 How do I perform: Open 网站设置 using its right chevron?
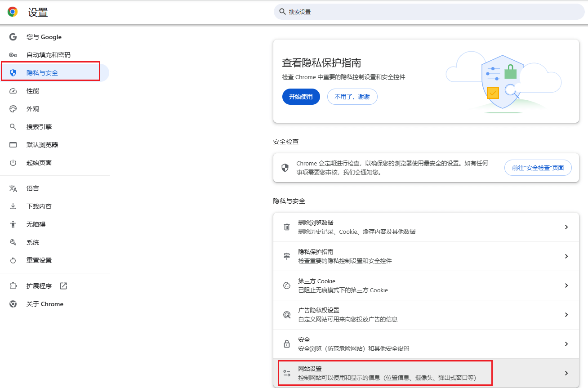566,373
